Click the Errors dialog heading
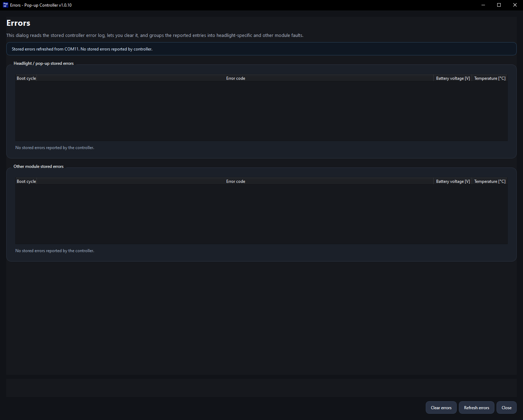Image resolution: width=523 pixels, height=420 pixels. pos(18,23)
